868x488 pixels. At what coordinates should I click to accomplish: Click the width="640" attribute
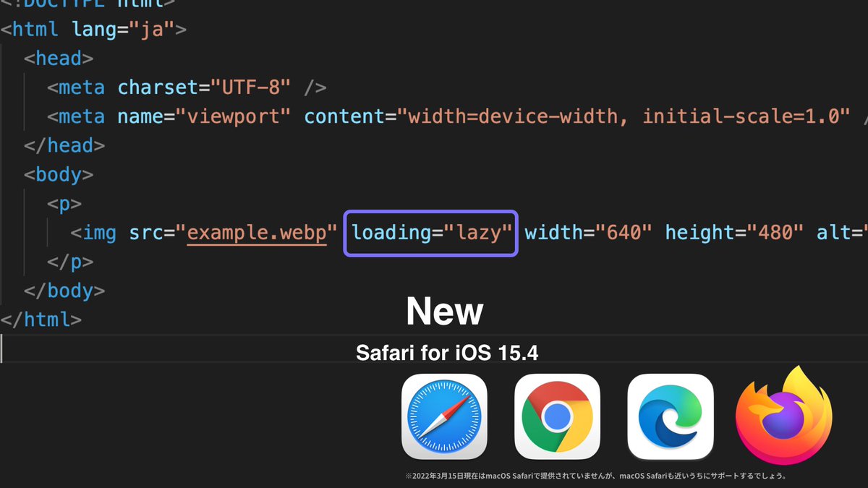(590, 233)
